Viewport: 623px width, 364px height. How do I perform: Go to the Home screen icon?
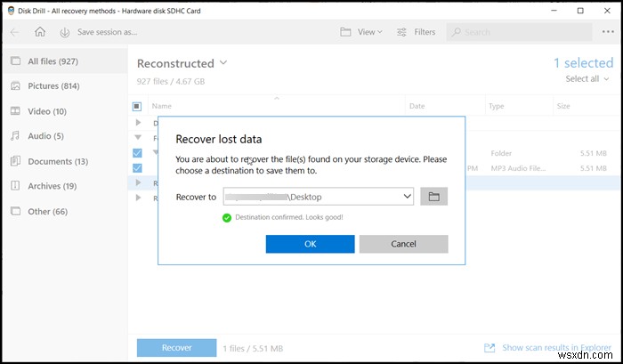pyautogui.click(x=40, y=32)
